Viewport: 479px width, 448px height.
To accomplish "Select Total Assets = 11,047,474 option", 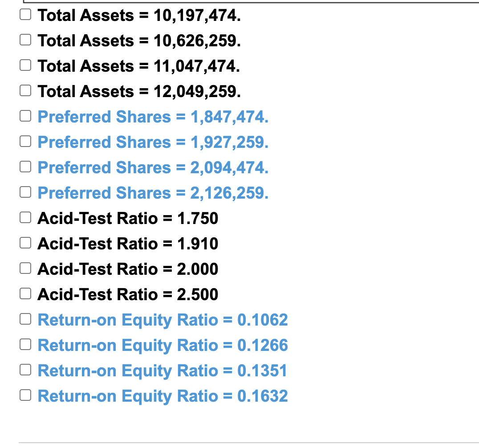I will pos(25,65).
